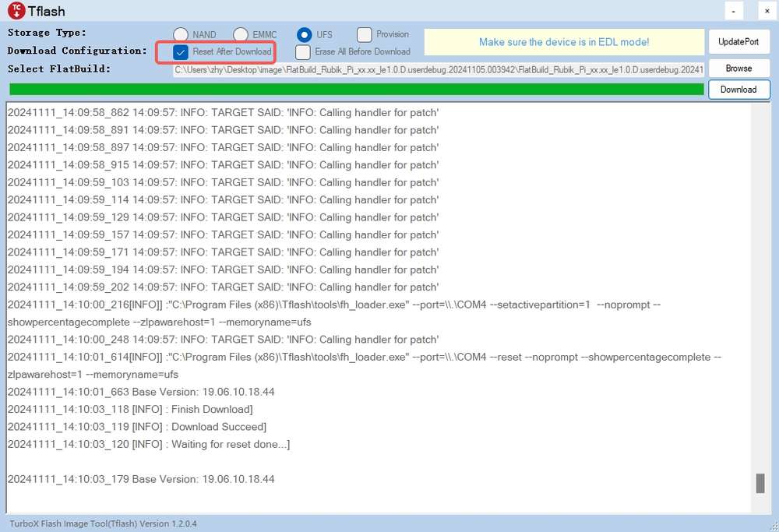This screenshot has width=779, height=532.
Task: Click log line 'Waiting for reset done...]'
Action: [149, 444]
